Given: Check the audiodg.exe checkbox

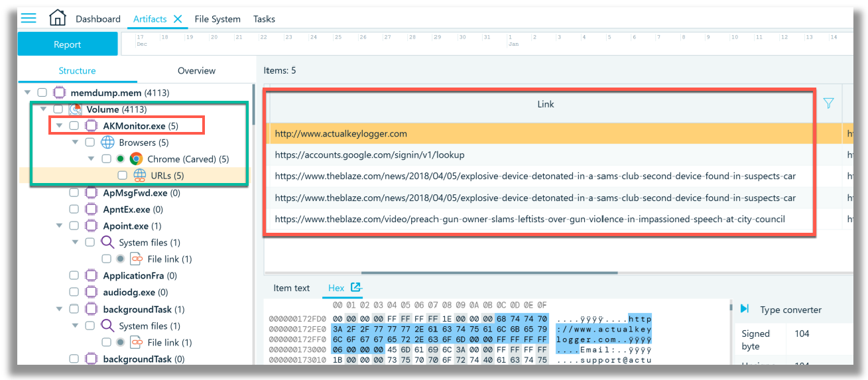Looking at the screenshot, I should click(x=74, y=292).
